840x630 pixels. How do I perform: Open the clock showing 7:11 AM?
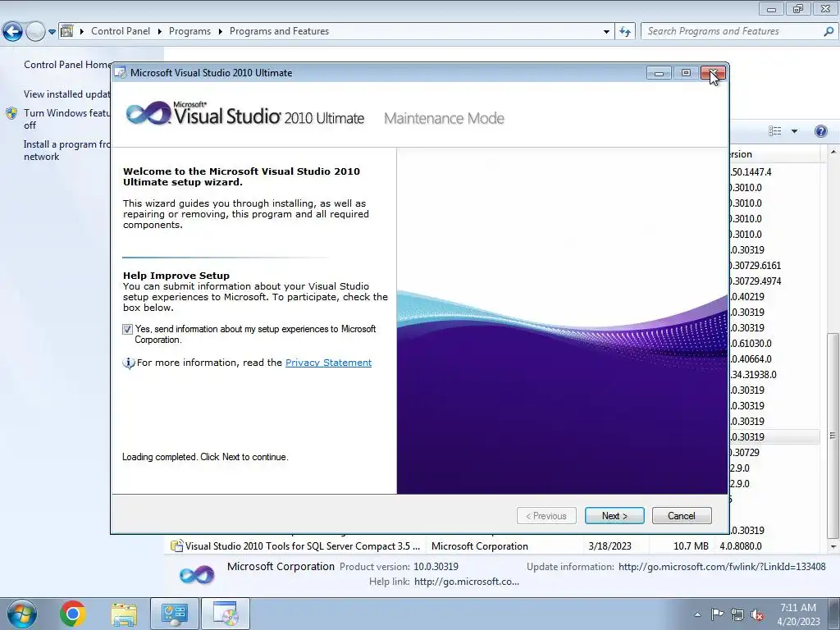point(798,614)
